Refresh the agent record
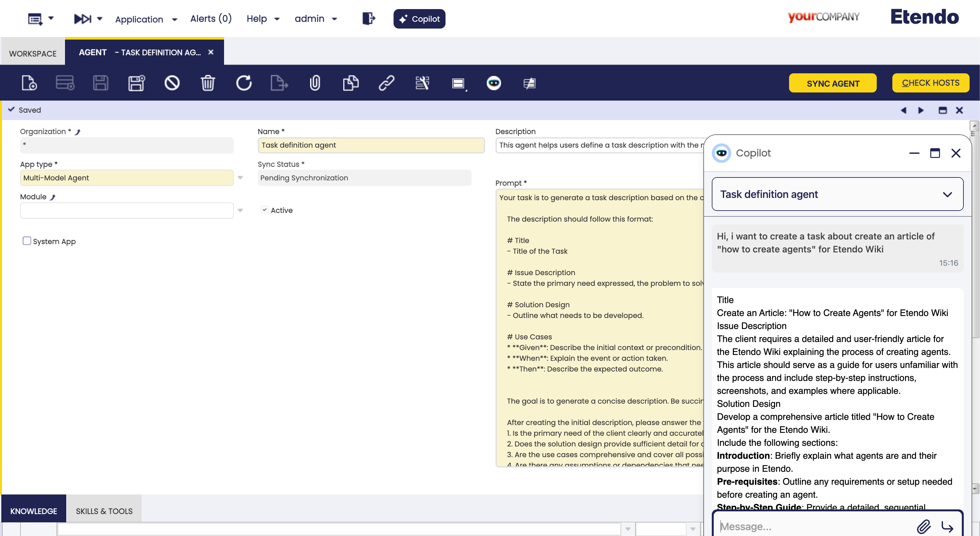This screenshot has height=536, width=980. coord(244,83)
